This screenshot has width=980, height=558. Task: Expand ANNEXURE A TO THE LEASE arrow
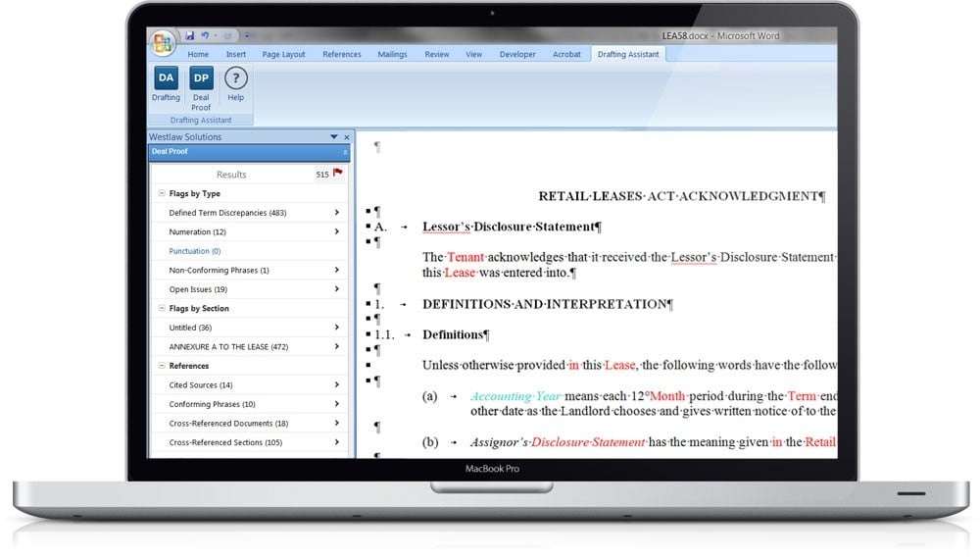tap(337, 346)
